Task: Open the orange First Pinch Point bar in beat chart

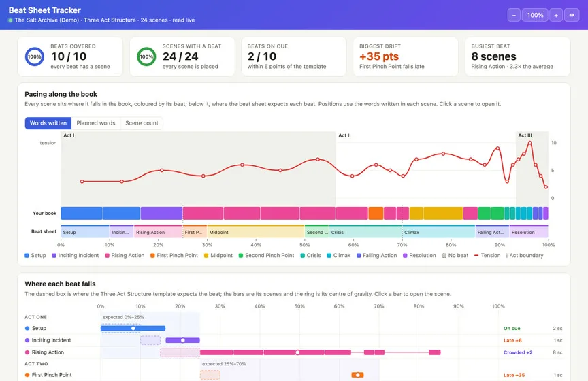Action: click(357, 375)
